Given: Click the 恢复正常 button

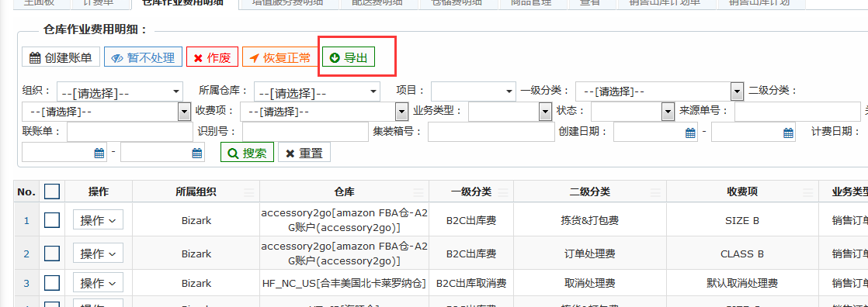Looking at the screenshot, I should click(280, 57).
